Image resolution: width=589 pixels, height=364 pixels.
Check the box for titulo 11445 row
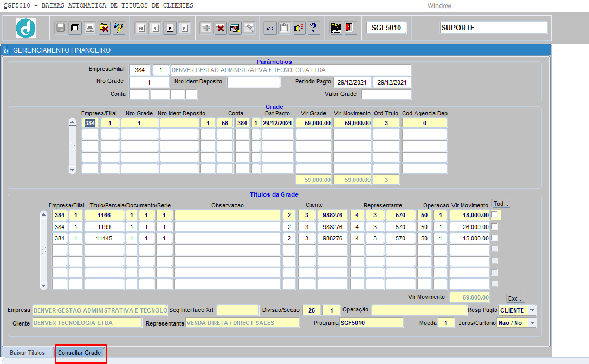point(495,238)
